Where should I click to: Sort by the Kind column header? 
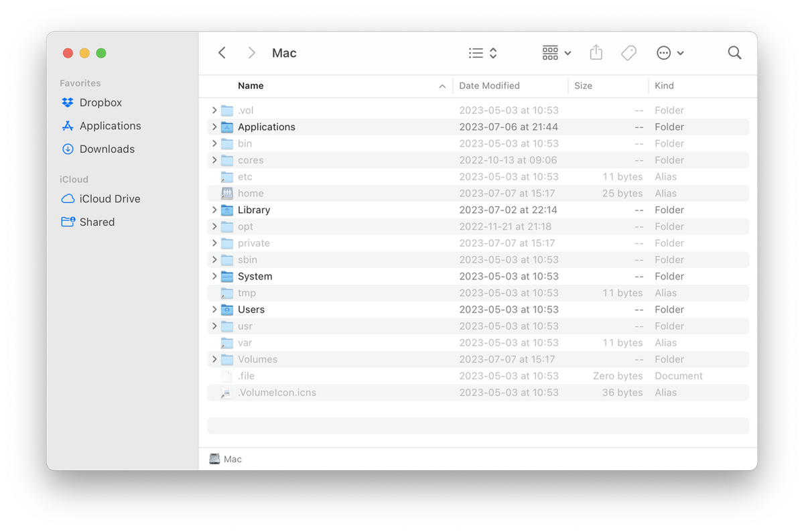(x=664, y=86)
